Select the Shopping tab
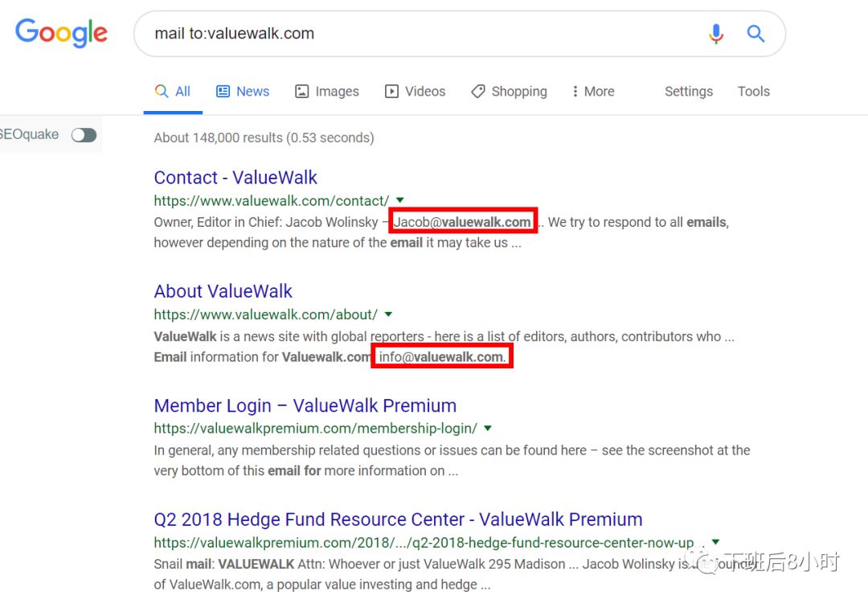Viewport: 868px width, 600px height. tap(509, 92)
